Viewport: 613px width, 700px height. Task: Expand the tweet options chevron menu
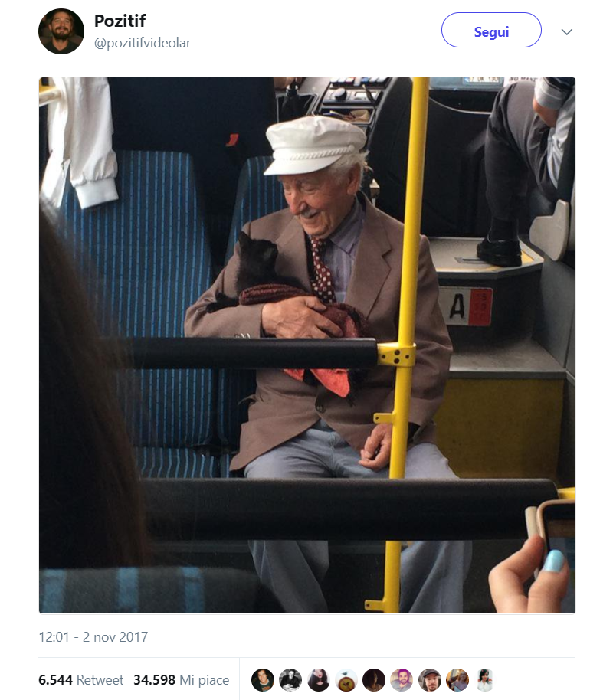click(566, 31)
